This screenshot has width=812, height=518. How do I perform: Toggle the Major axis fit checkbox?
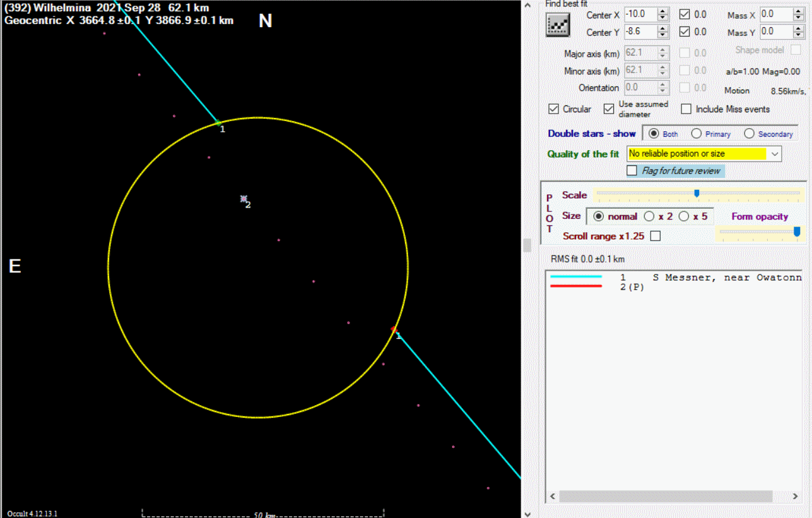(x=684, y=53)
